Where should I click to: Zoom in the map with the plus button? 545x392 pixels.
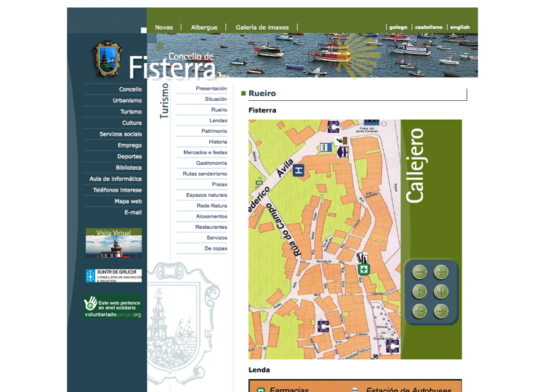point(441,272)
